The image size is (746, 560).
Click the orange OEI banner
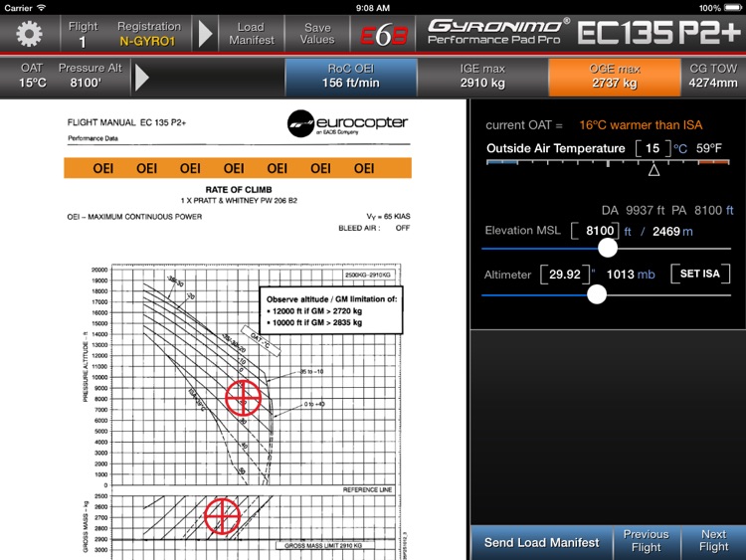(238, 168)
